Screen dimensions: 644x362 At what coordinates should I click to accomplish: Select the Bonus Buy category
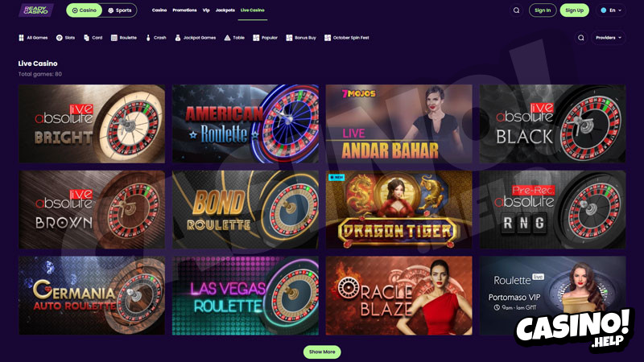[x=301, y=38]
